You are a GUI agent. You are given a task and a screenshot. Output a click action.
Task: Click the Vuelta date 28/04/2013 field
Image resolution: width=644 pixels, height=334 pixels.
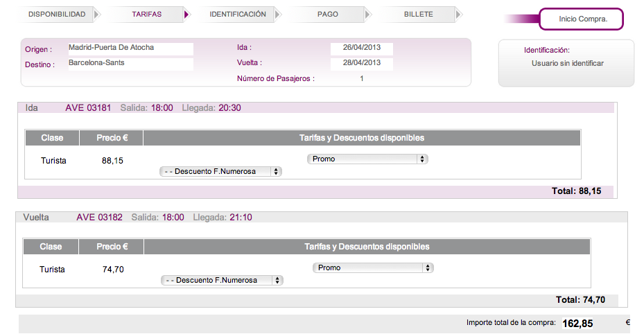(362, 63)
